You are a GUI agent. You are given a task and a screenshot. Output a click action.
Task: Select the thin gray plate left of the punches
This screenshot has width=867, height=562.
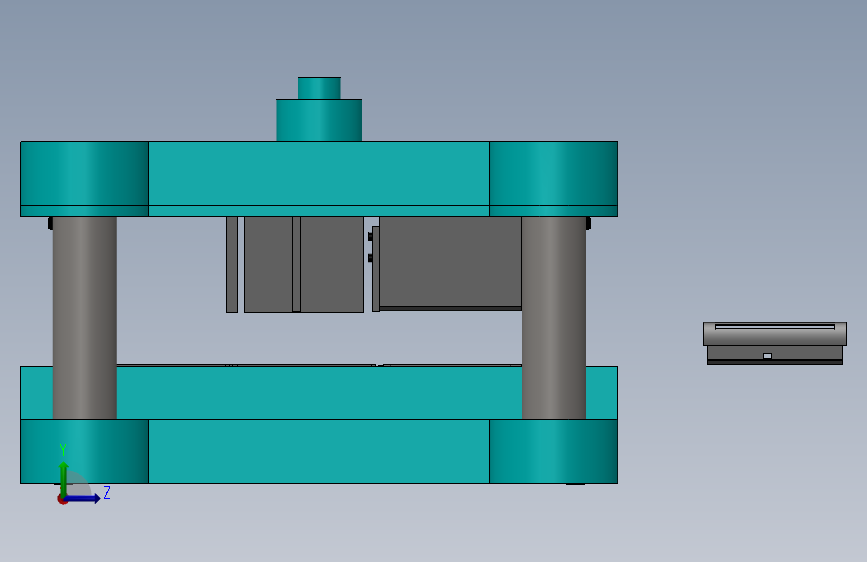(x=232, y=264)
